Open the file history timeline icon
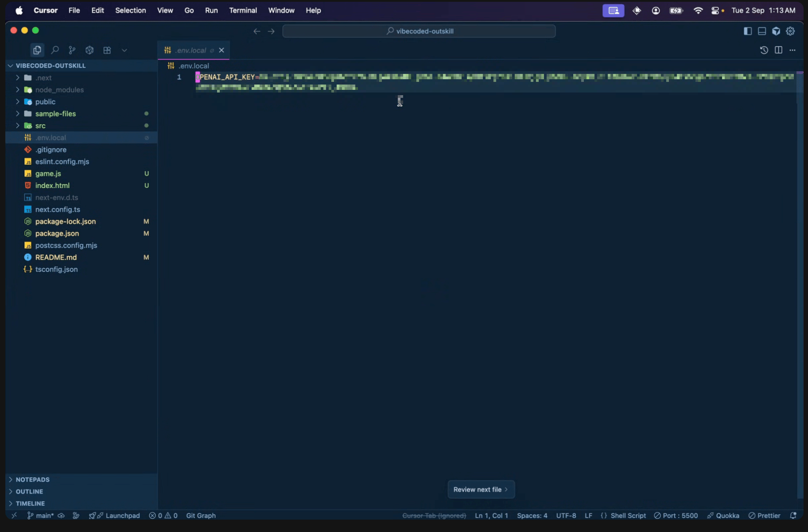This screenshot has height=532, width=808. (x=764, y=50)
